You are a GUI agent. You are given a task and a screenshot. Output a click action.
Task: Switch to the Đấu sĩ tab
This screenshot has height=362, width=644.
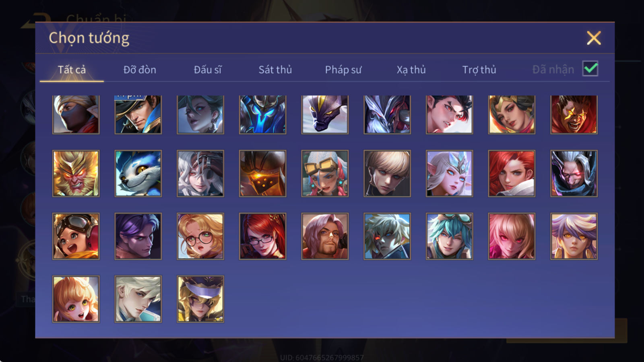pos(208,70)
